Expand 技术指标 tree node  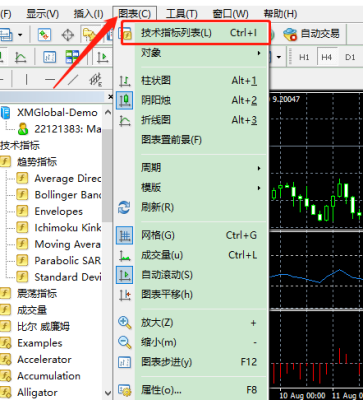[x=20, y=146]
